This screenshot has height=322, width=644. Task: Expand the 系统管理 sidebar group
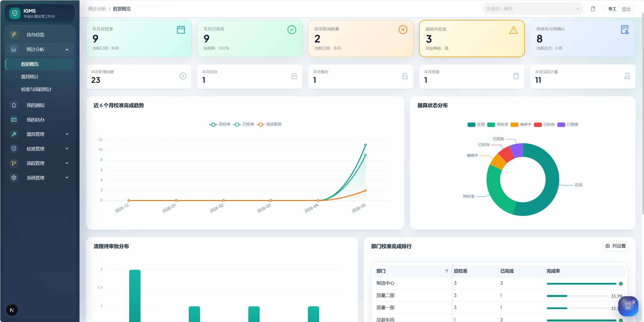[40, 178]
